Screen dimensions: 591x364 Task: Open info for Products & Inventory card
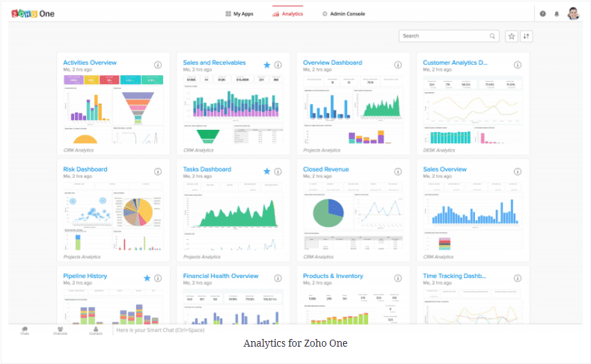(x=398, y=279)
